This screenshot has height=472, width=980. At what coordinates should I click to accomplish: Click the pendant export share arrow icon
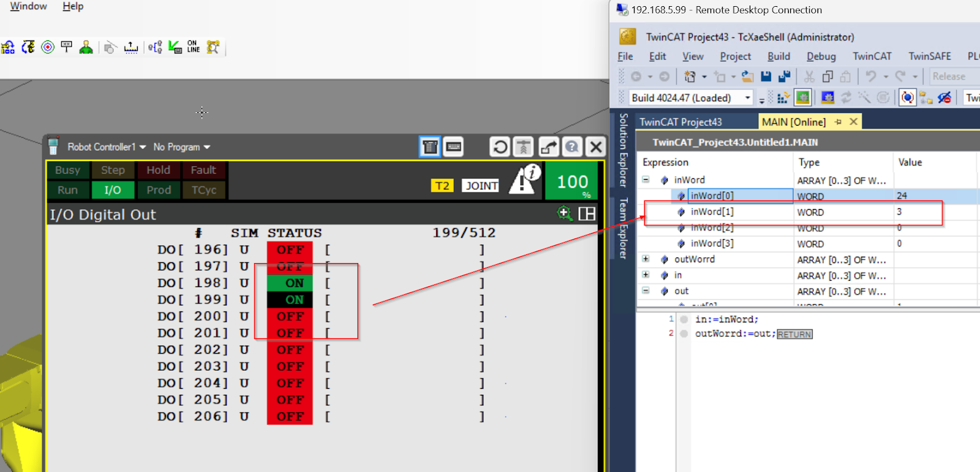[x=549, y=147]
